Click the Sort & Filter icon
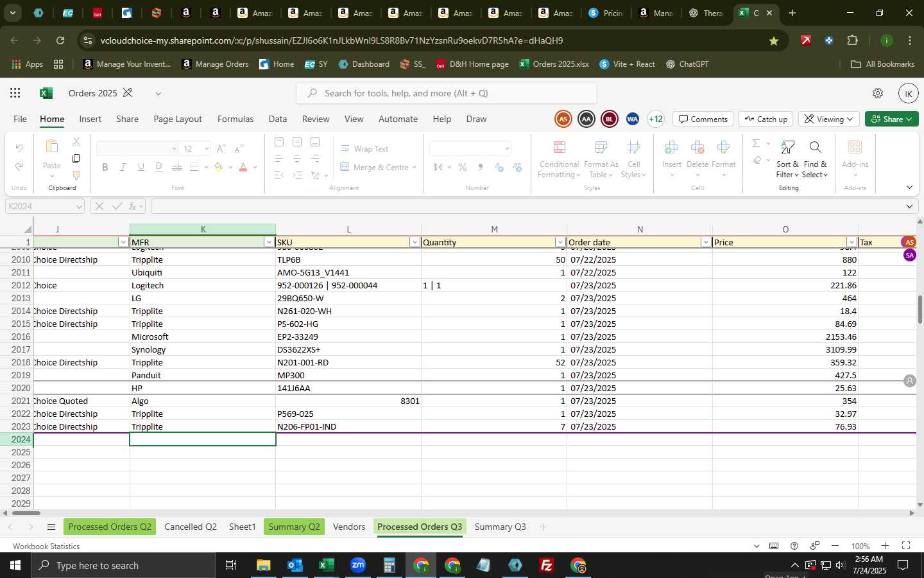This screenshot has height=578, width=924. 787,148
